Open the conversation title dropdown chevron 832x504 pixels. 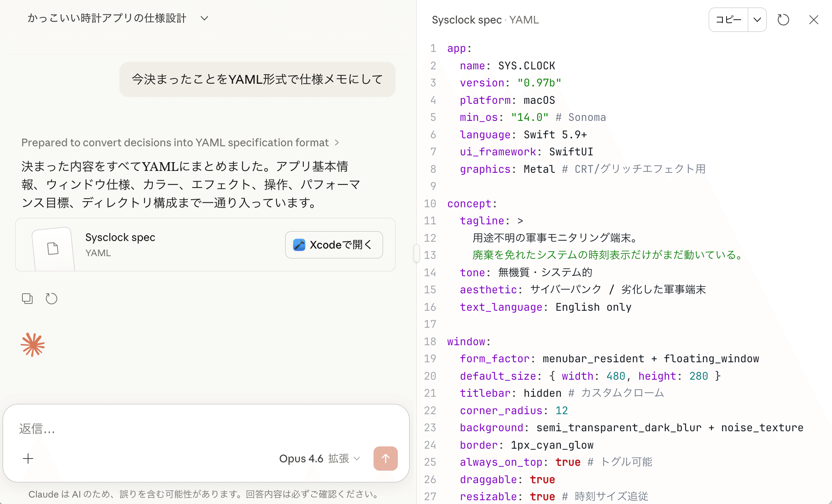pyautogui.click(x=204, y=18)
